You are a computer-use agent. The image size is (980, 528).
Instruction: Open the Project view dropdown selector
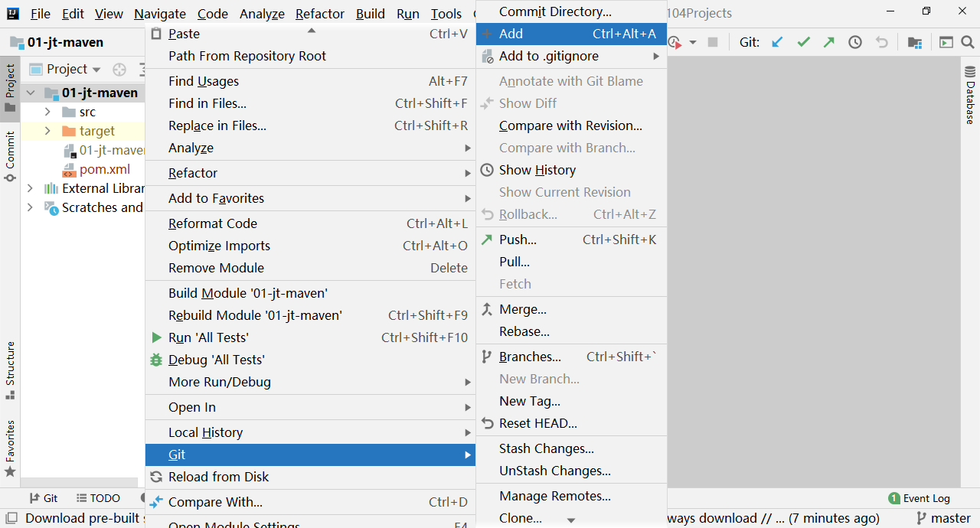(x=66, y=69)
